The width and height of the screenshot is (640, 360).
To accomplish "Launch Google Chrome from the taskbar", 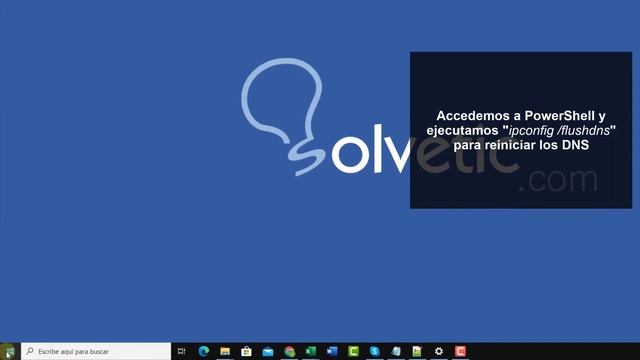I will 289,351.
